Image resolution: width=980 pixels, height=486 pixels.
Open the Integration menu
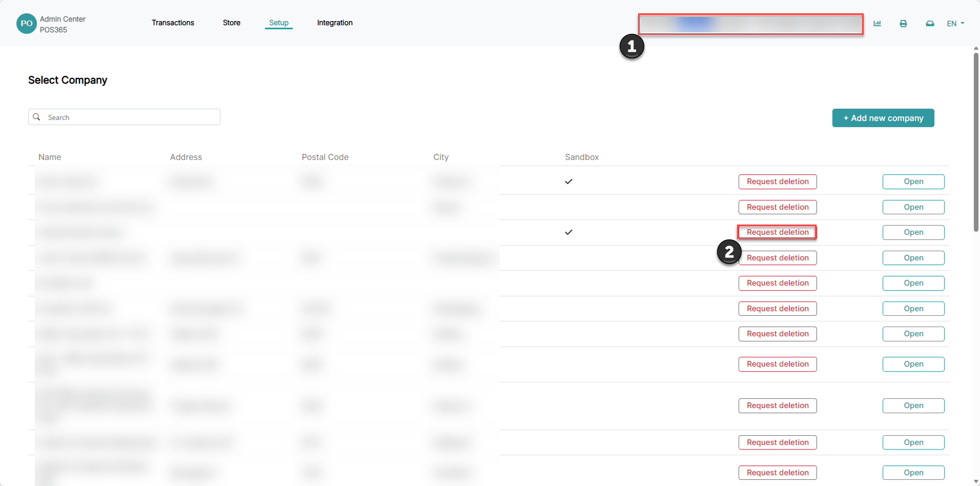pos(335,23)
